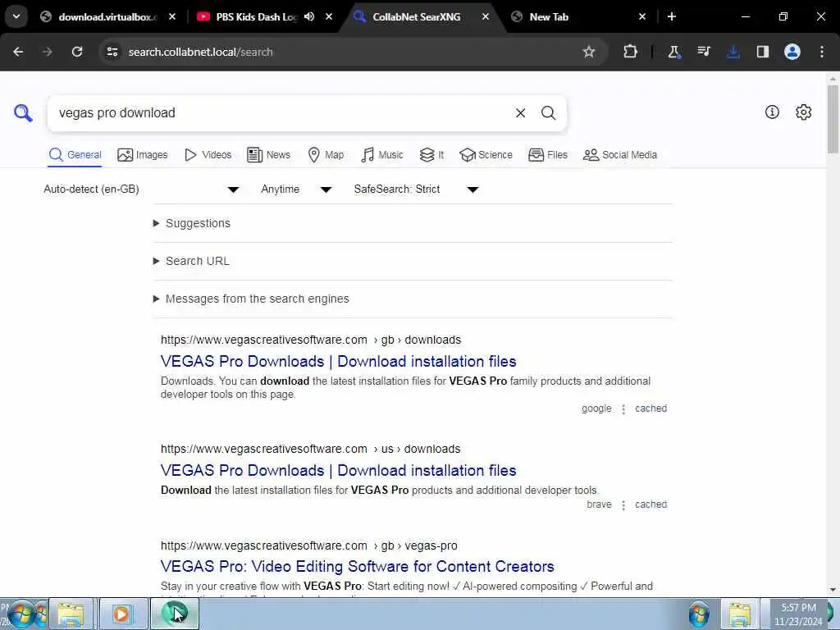Open first VEGAS Pro Downloads gb result
This screenshot has height=630, width=840.
click(338, 361)
